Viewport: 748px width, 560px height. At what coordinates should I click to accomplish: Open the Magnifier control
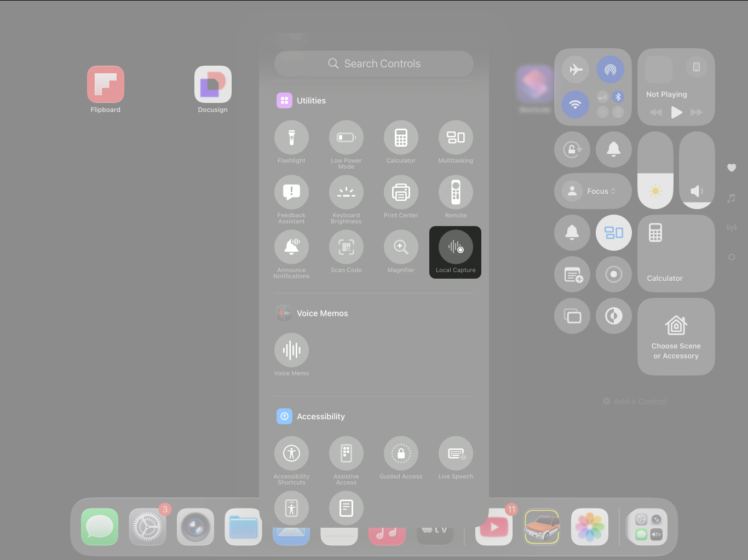(x=401, y=247)
